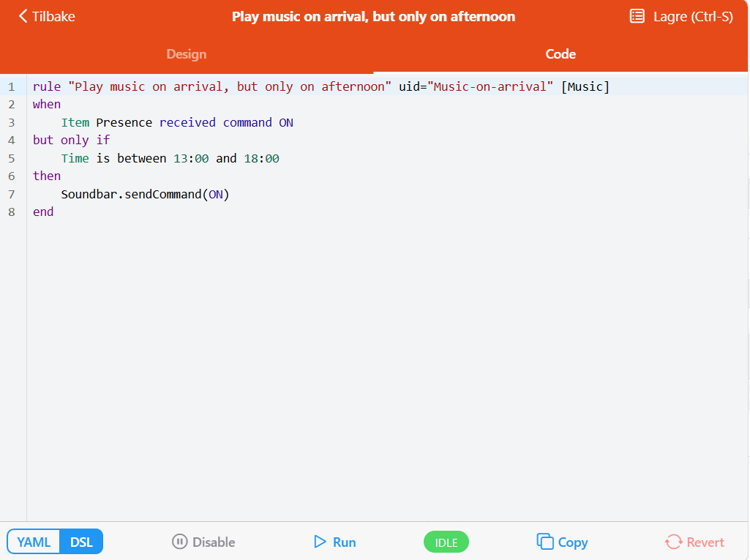Image resolution: width=750 pixels, height=560 pixels.
Task: Switch to the Design tab
Action: pyautogui.click(x=187, y=54)
